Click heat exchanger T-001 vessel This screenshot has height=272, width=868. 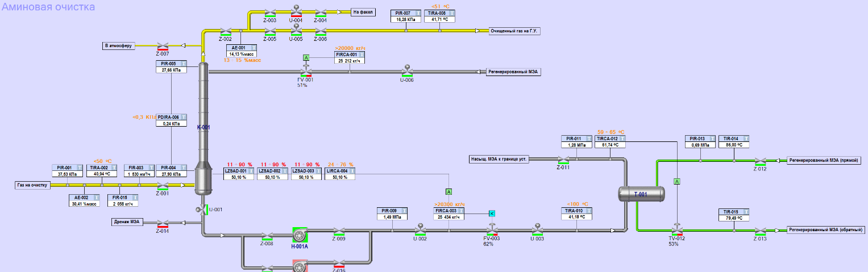coord(641,194)
